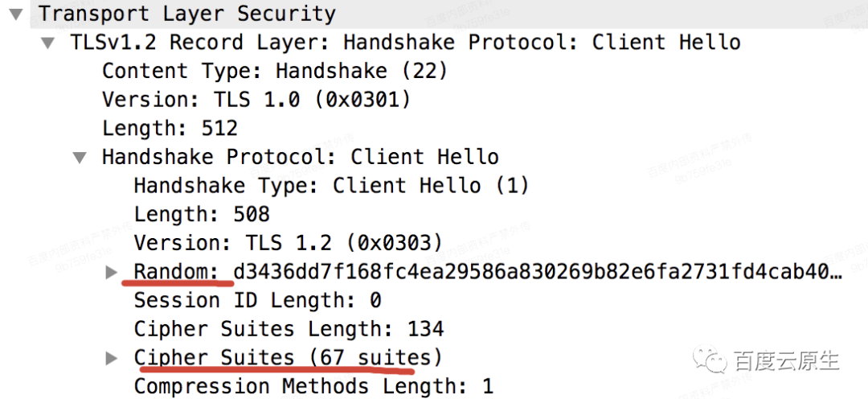Collapse the Transport Layer Security tree node

tap(17, 14)
